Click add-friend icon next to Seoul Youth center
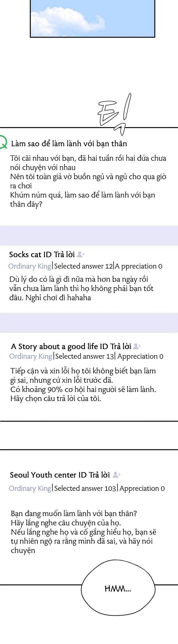 [x=117, y=474]
